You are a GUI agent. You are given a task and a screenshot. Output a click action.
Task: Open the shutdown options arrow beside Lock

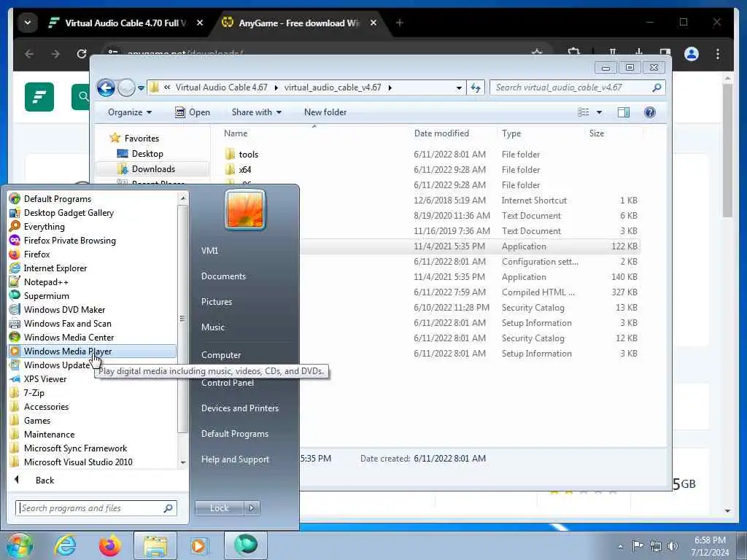tap(252, 508)
